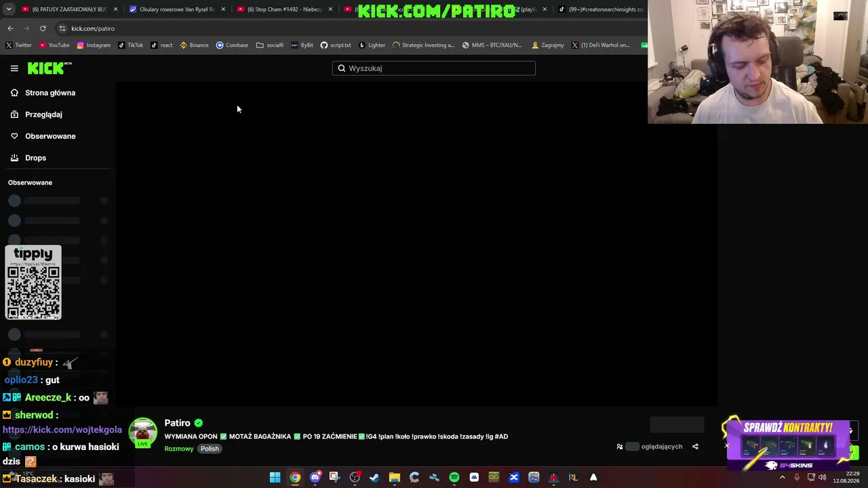Open the Instagram bookmark

[x=94, y=45]
